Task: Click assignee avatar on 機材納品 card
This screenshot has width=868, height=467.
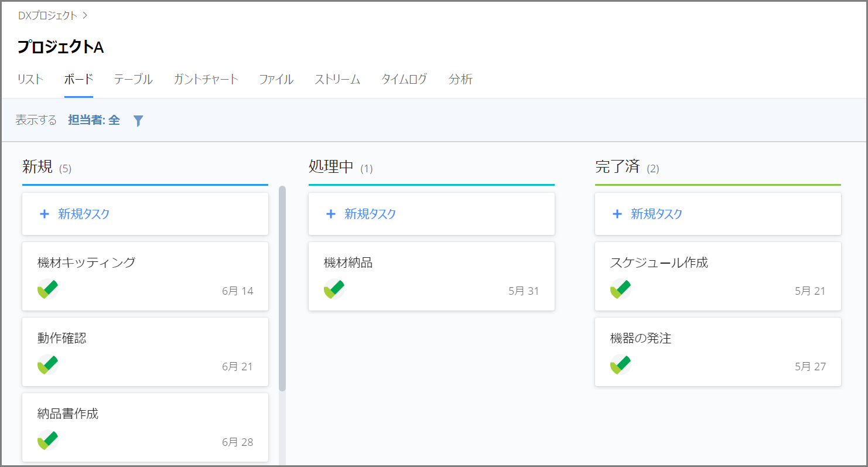Action: pyautogui.click(x=334, y=289)
